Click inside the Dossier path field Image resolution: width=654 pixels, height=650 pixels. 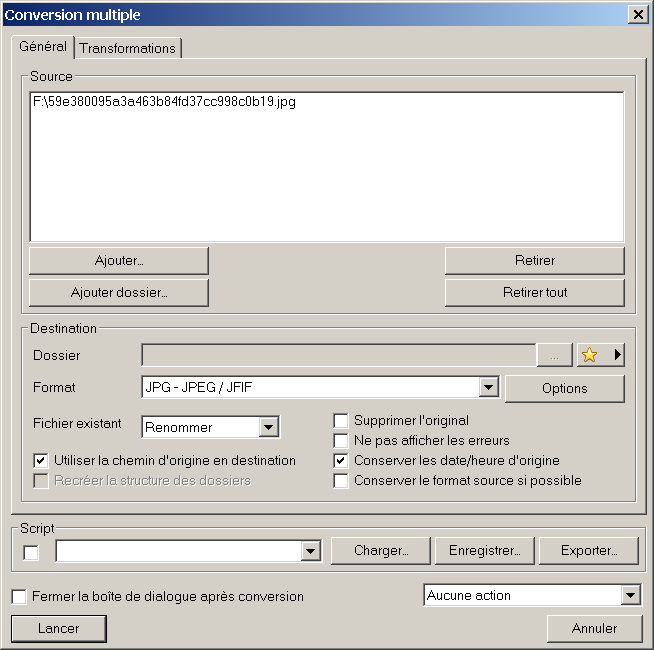(x=339, y=355)
